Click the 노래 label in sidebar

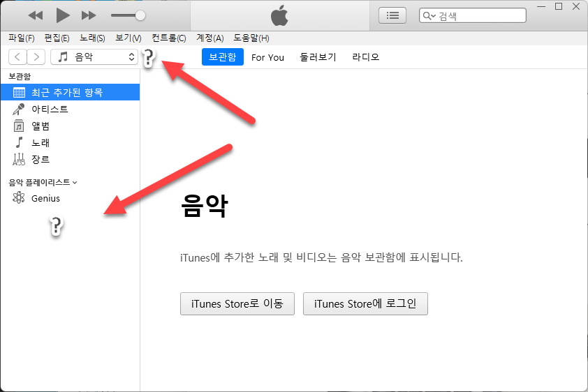click(41, 143)
